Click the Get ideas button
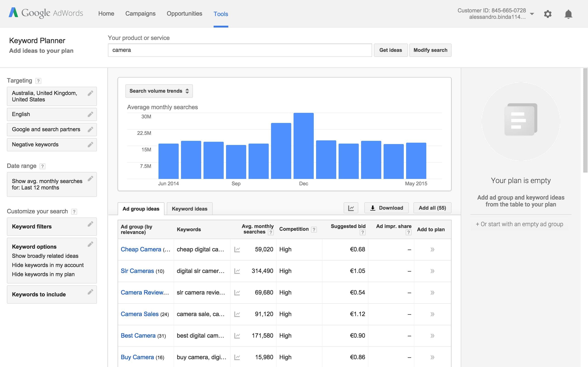588x367 pixels. click(390, 50)
